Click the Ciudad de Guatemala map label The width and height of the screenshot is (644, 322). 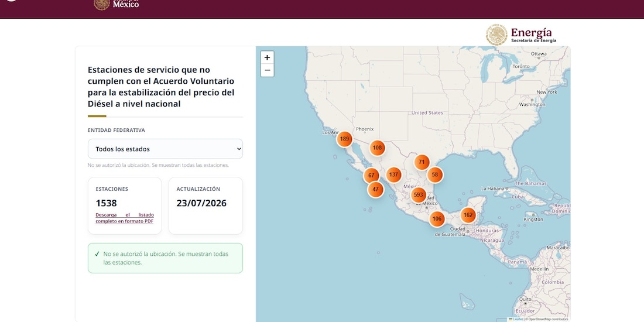coord(451,232)
